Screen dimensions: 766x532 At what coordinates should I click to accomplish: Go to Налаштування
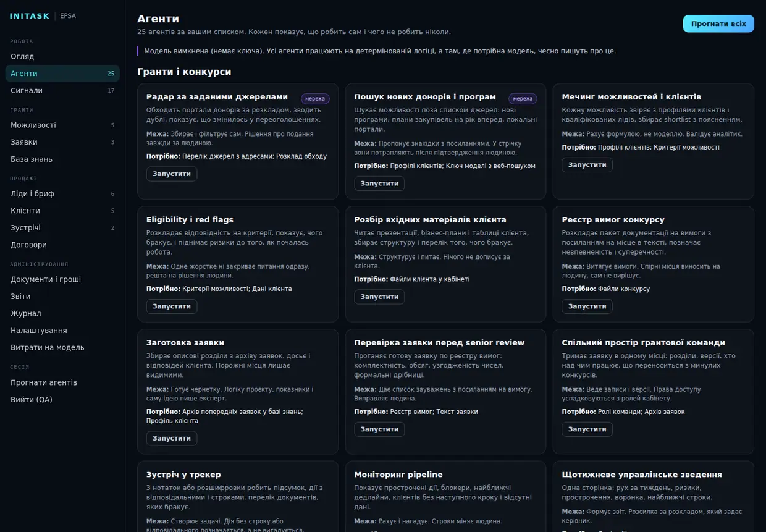coord(62,331)
